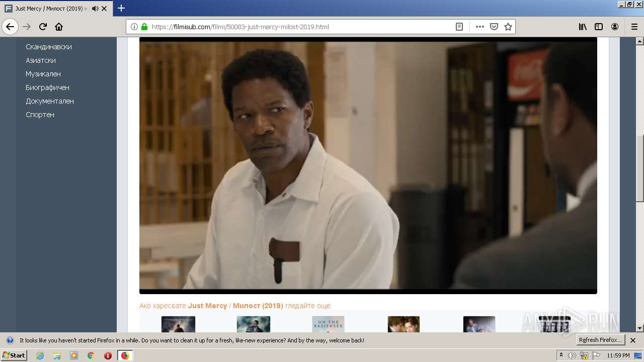Select the Just Mercy / Милост tab
Screen dimensions: 644x362
coord(56,8)
